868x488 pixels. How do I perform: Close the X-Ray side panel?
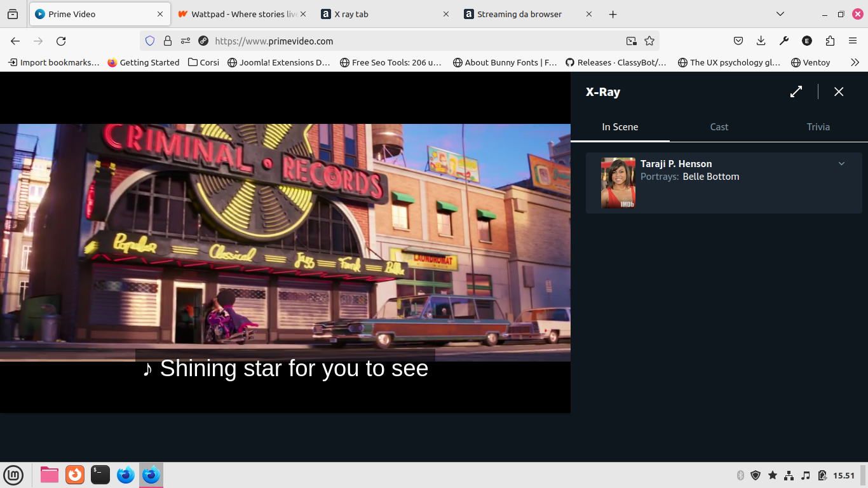(x=839, y=91)
